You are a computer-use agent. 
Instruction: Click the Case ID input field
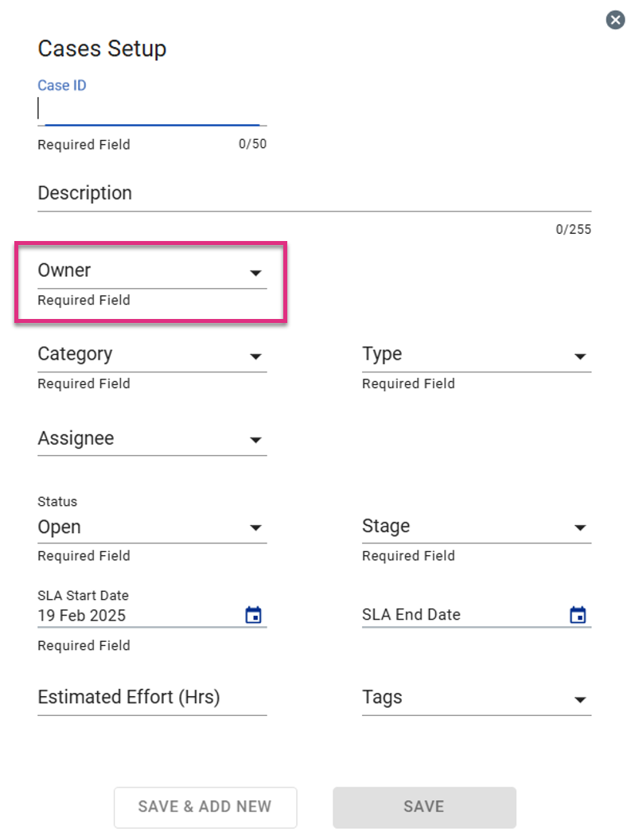point(152,109)
